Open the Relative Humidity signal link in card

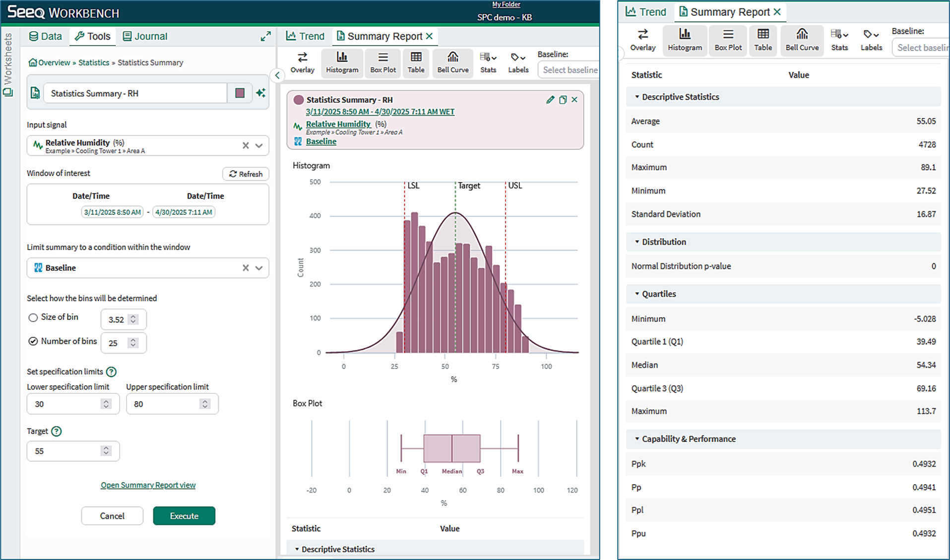338,124
